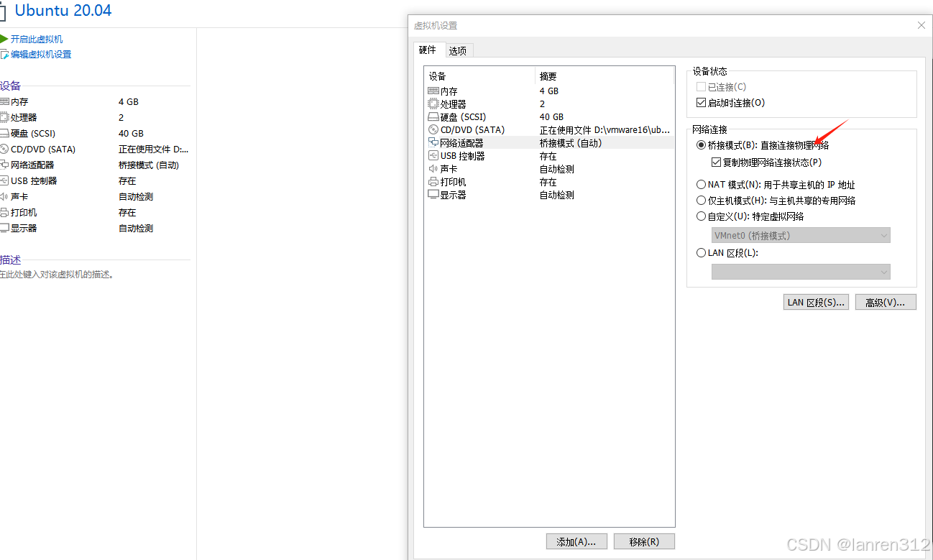Open the empty LAN segment dropdown

pyautogui.click(x=801, y=272)
